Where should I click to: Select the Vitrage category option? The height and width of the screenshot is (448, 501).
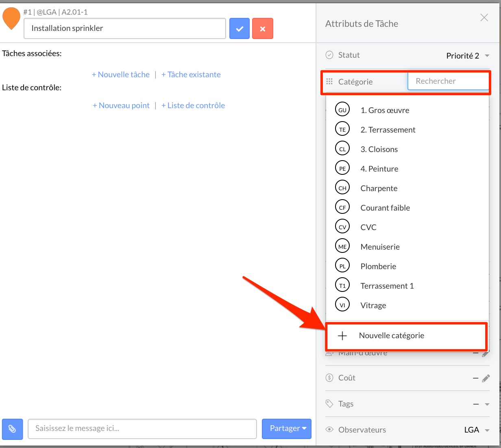click(373, 305)
